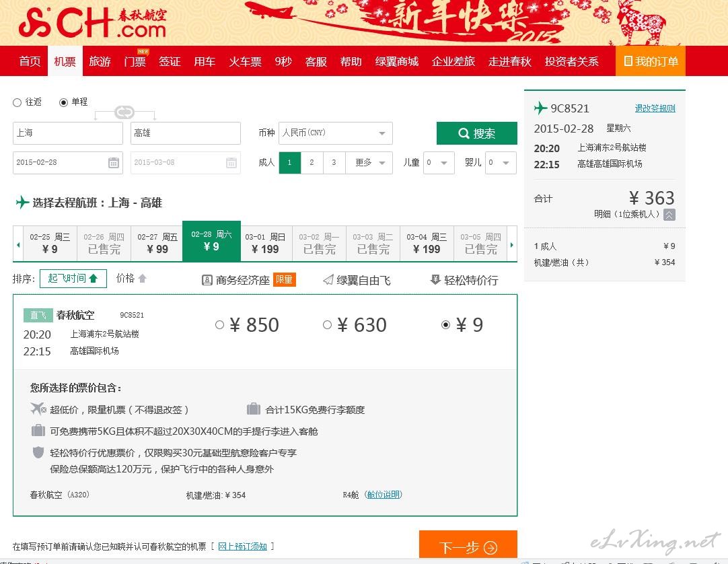Click the 9C8521 airplane icon in summary

coord(540,108)
